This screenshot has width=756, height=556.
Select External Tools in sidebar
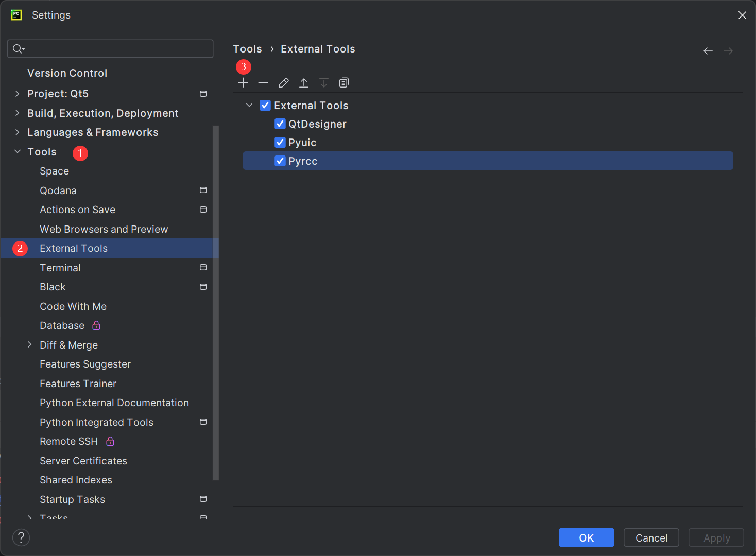pyautogui.click(x=74, y=248)
